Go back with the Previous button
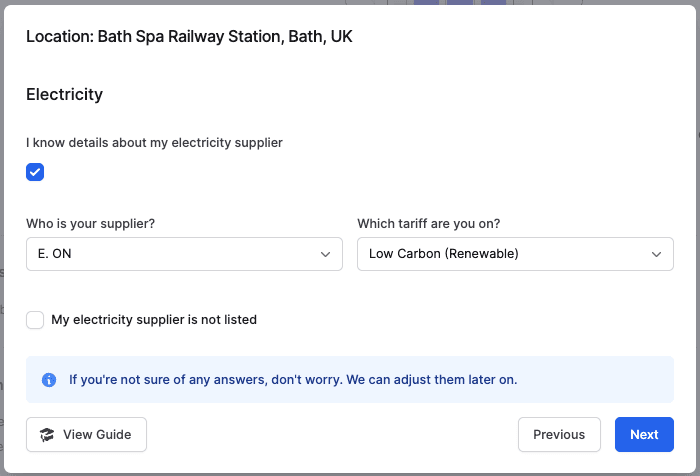Viewport: 700px width, 476px height. [x=559, y=435]
